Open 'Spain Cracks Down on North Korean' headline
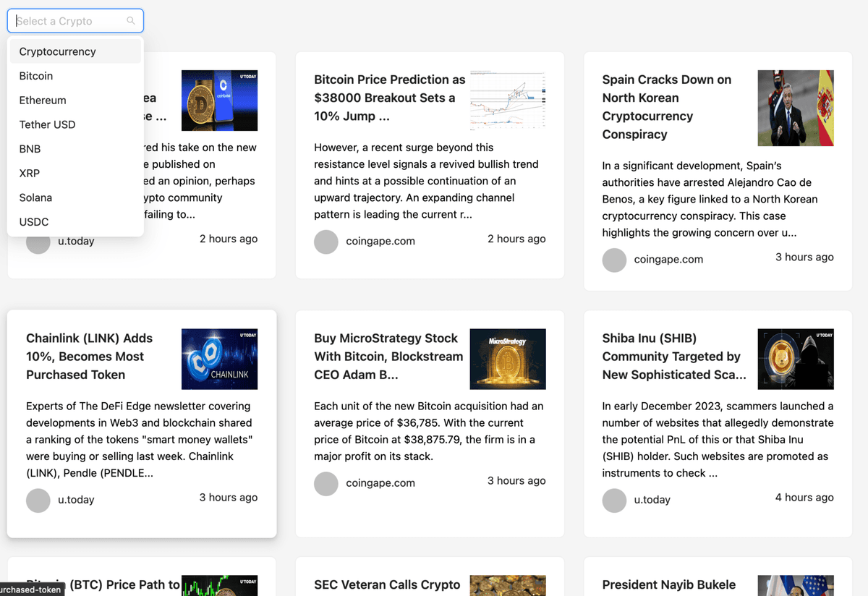 click(667, 107)
